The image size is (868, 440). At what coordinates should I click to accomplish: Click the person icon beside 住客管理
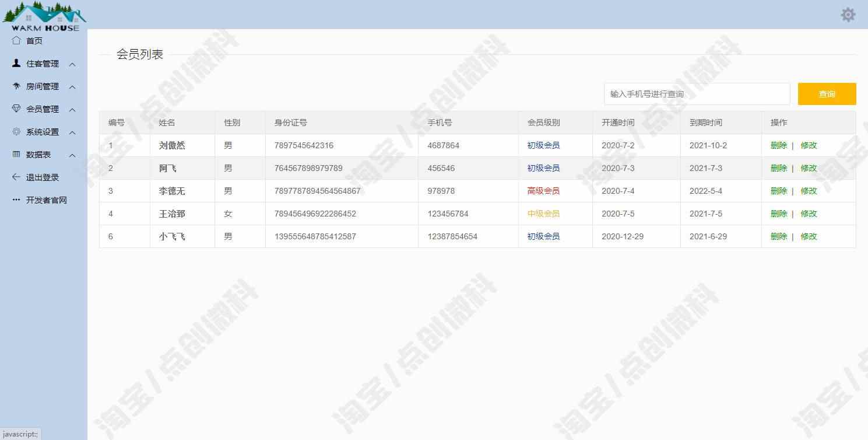tap(16, 63)
